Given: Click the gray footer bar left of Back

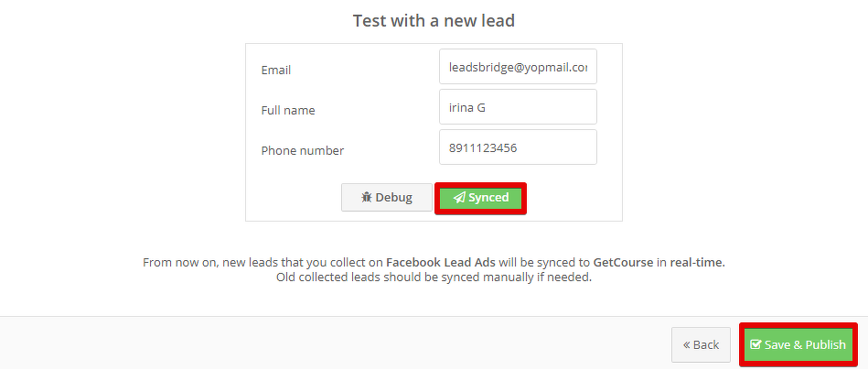Looking at the screenshot, I should pos(332,343).
